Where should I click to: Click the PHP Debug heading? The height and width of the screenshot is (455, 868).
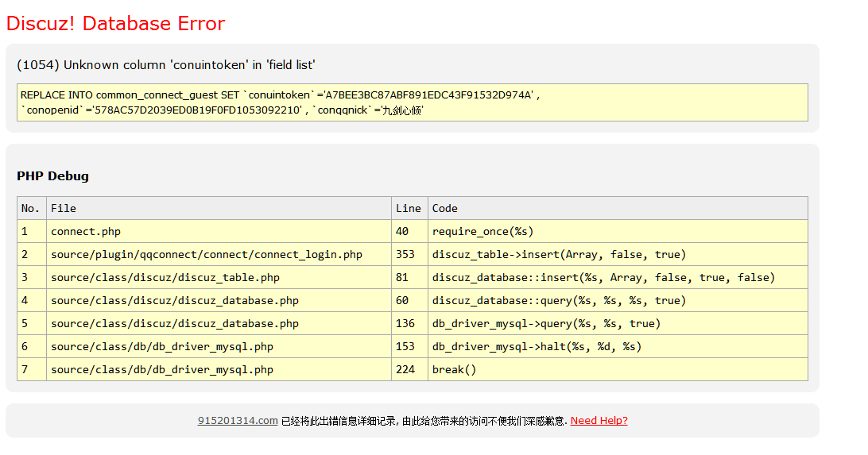coord(52,176)
